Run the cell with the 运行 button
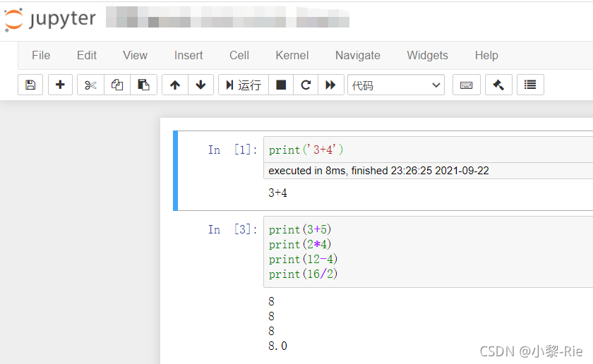 244,85
